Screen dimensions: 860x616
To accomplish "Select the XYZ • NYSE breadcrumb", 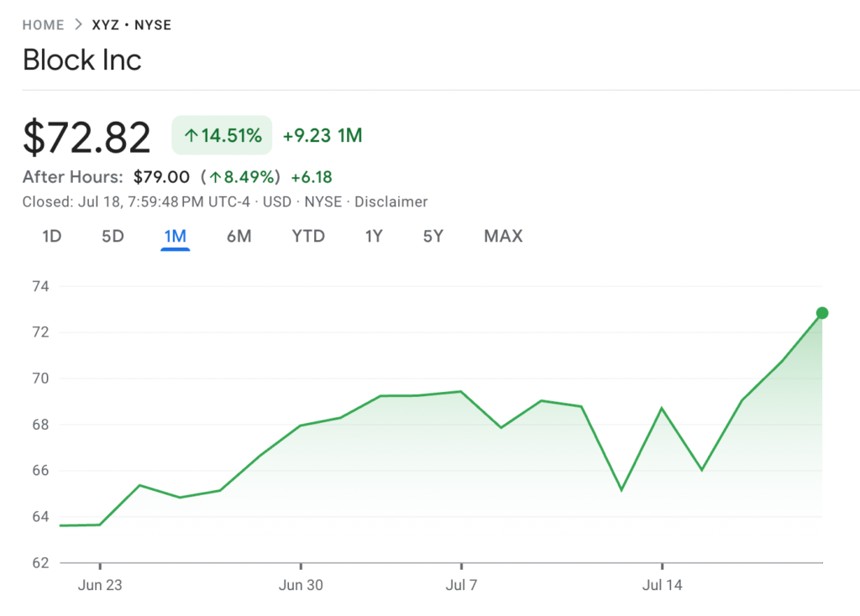I will click(131, 24).
